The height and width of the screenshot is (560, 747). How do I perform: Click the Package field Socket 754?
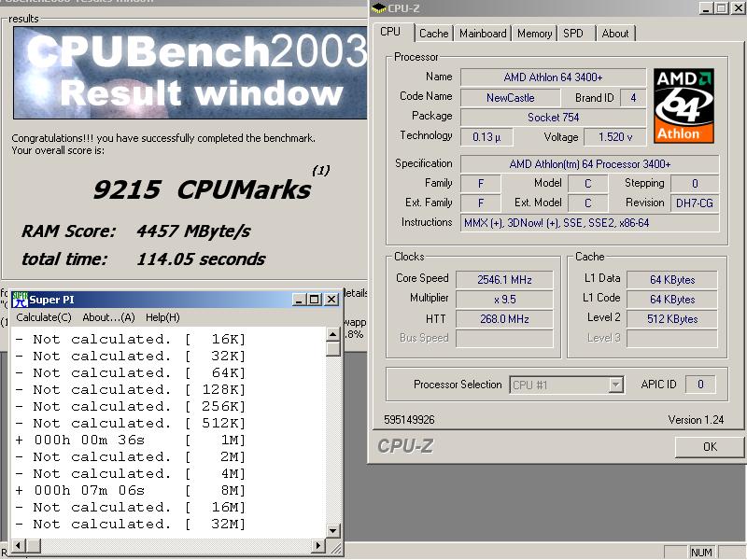click(x=553, y=118)
